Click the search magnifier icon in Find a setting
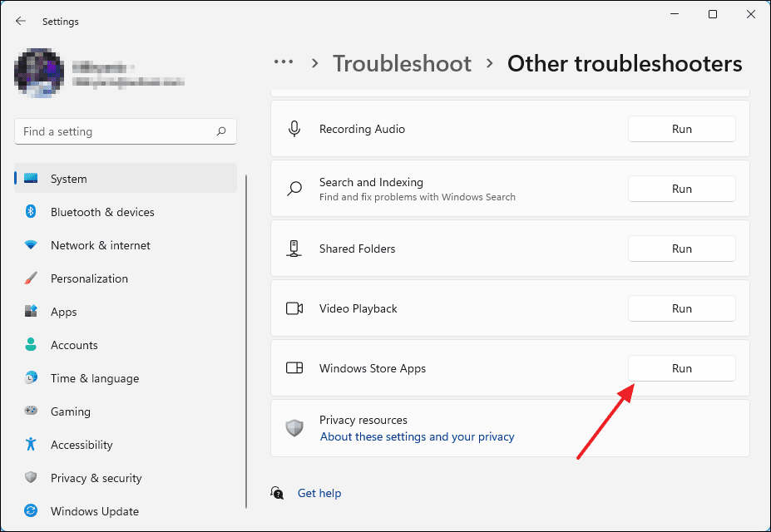This screenshot has width=771, height=532. tap(221, 131)
